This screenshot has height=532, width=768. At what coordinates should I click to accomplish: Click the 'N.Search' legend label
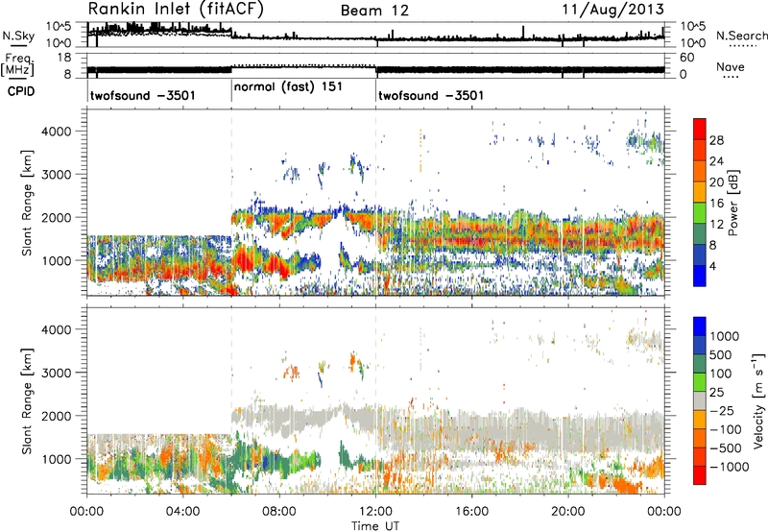point(741,36)
